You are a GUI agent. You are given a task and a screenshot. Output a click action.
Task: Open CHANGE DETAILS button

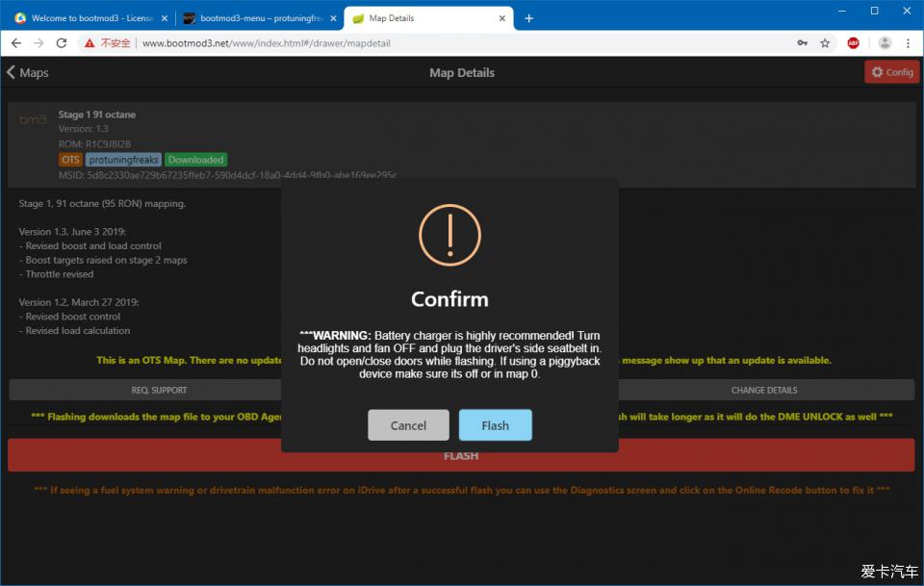point(764,390)
